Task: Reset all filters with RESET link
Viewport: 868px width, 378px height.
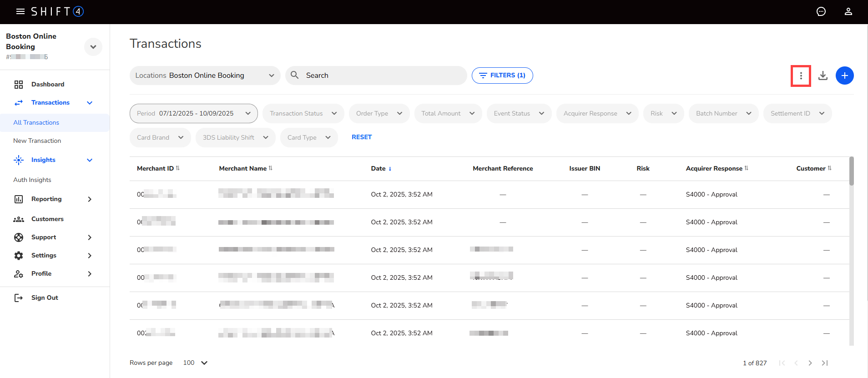Action: [362, 137]
